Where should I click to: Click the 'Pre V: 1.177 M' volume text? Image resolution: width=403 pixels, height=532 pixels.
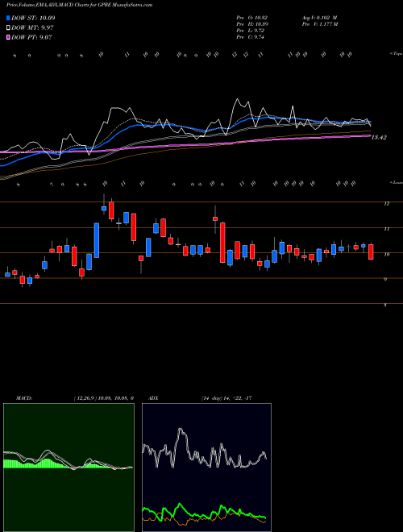319,24
